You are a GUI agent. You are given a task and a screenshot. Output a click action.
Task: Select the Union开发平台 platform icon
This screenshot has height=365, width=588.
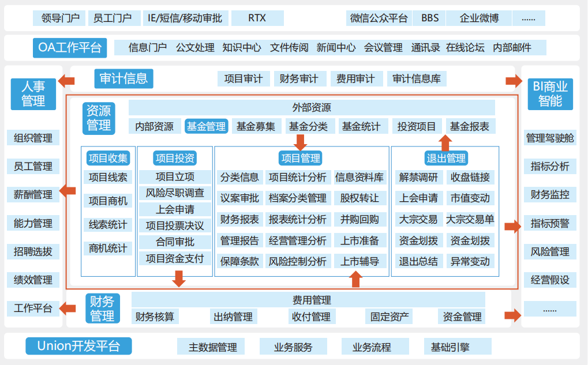point(78,346)
